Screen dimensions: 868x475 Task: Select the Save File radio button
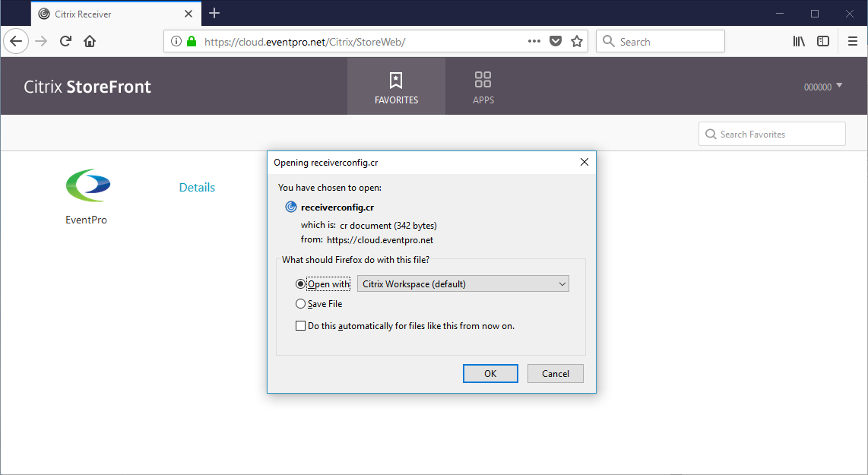point(300,304)
